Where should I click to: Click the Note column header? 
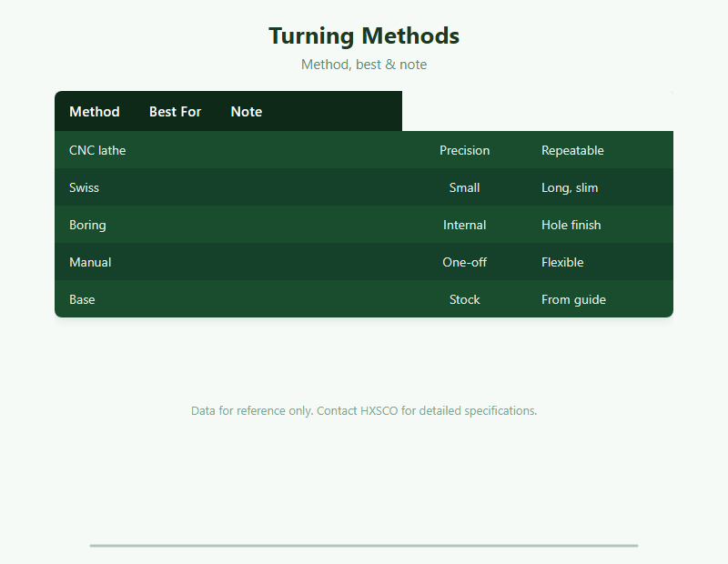tap(247, 111)
